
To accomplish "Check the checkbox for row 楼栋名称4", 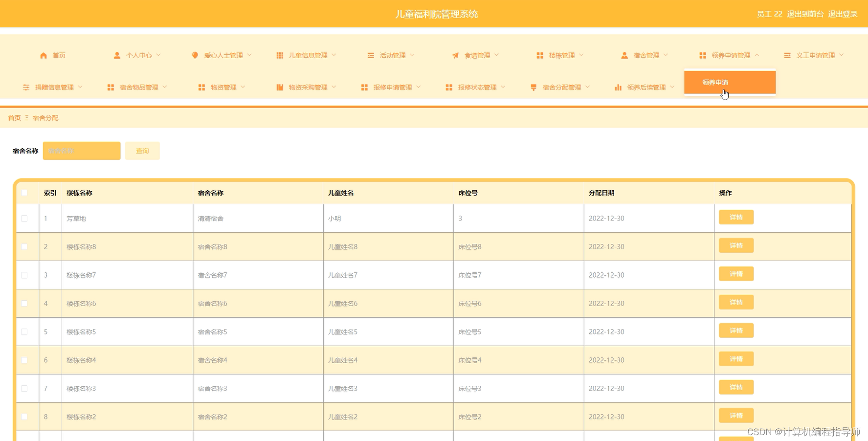I will coord(24,360).
